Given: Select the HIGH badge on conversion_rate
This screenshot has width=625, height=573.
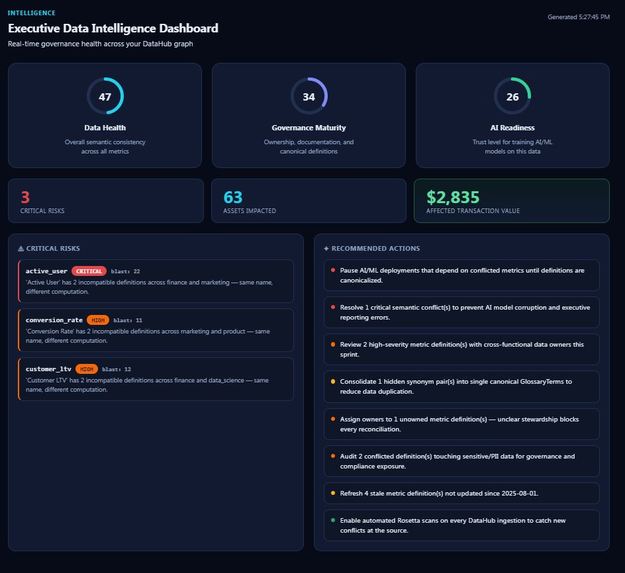Looking at the screenshot, I should point(98,320).
